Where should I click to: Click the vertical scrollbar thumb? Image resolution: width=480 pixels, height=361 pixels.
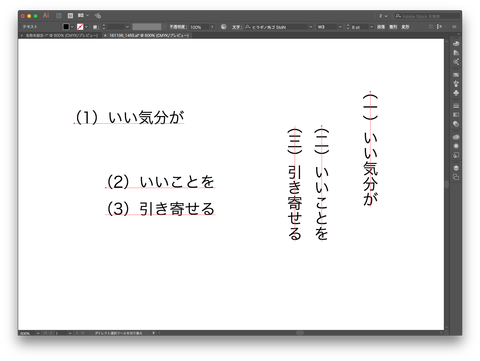point(447,184)
